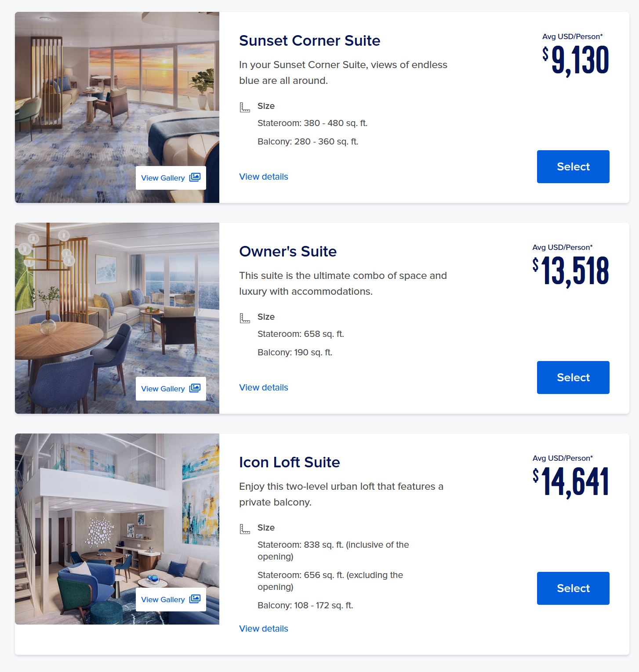View details for Icon Loft Suite
639x672 pixels.
[264, 629]
